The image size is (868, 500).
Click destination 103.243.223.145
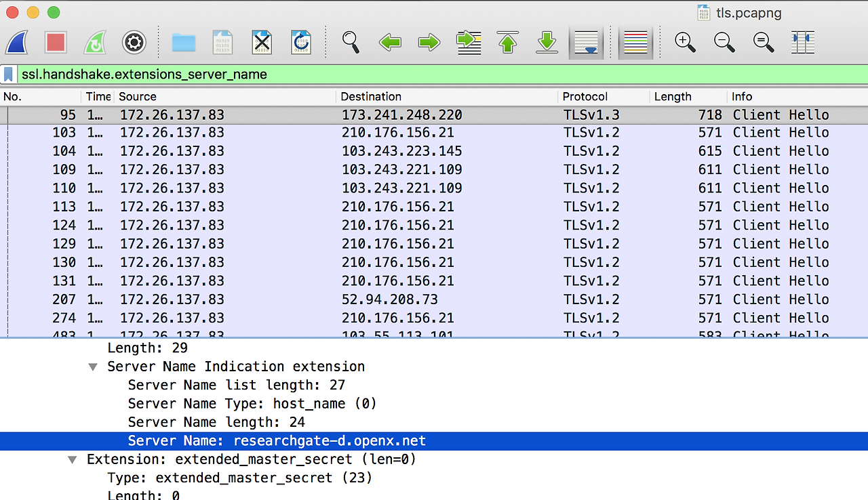(x=402, y=151)
